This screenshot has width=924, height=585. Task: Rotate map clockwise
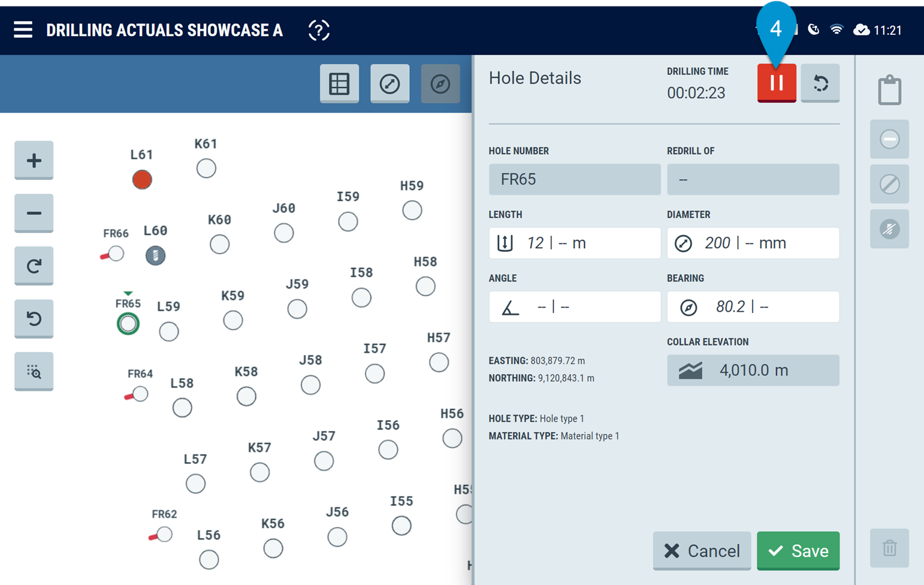coord(34,266)
